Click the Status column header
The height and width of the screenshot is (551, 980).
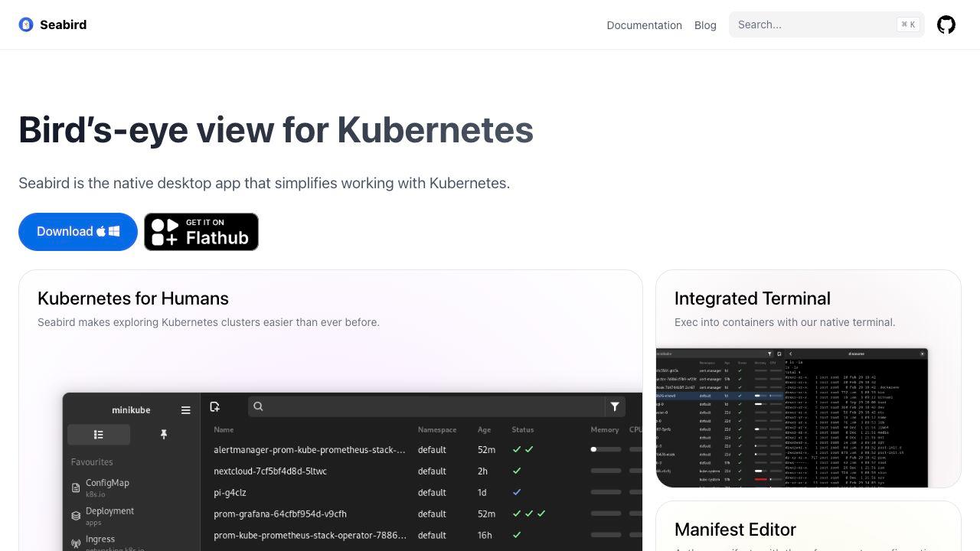tap(523, 430)
